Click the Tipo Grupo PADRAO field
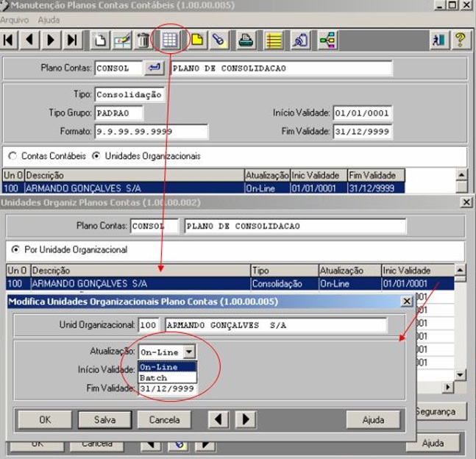This screenshot has width=476, height=459. (118, 113)
